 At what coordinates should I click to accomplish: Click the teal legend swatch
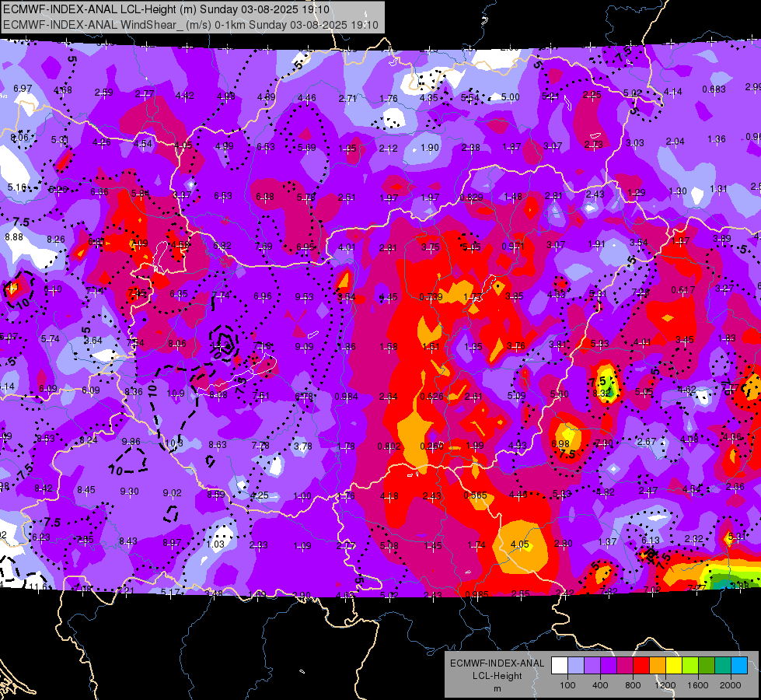723,666
